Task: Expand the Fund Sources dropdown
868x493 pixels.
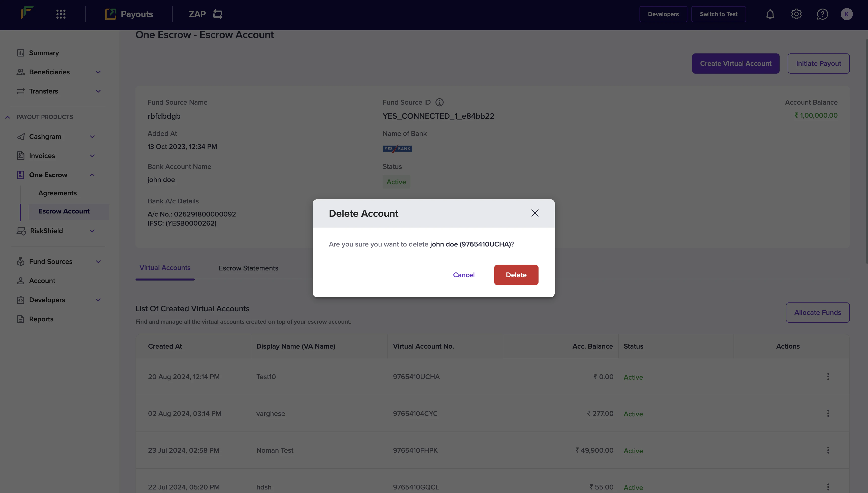Action: click(x=98, y=262)
